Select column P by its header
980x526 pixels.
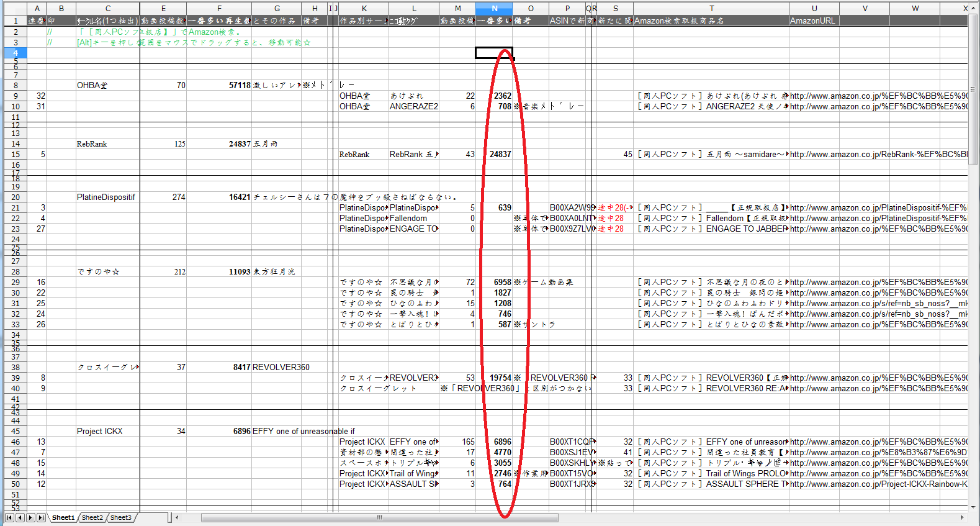point(567,9)
